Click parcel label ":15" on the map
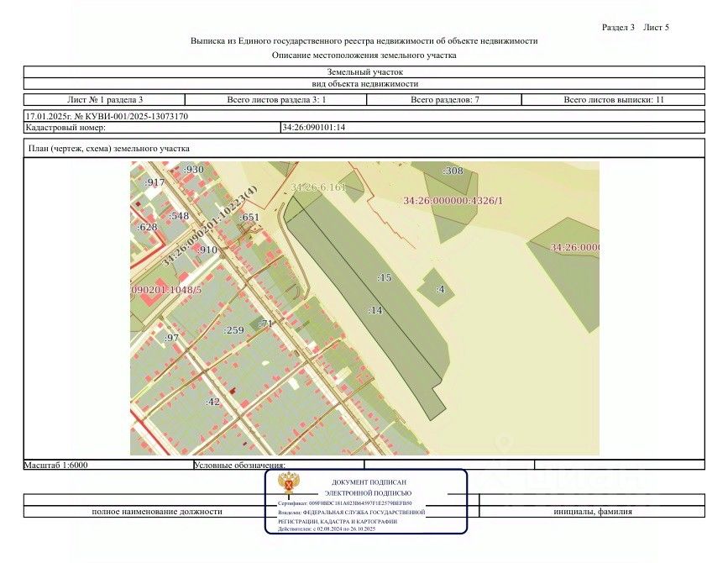 (x=385, y=278)
